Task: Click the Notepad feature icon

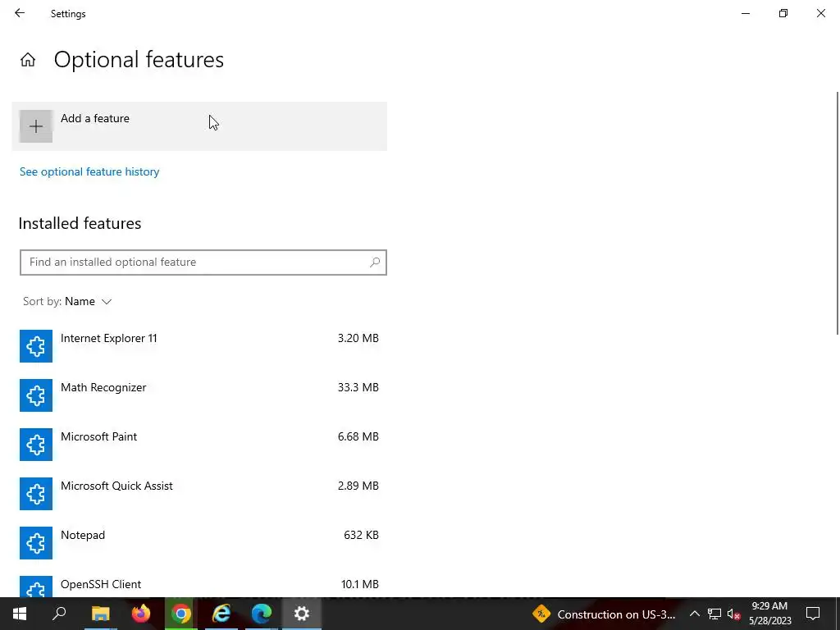Action: [36, 543]
